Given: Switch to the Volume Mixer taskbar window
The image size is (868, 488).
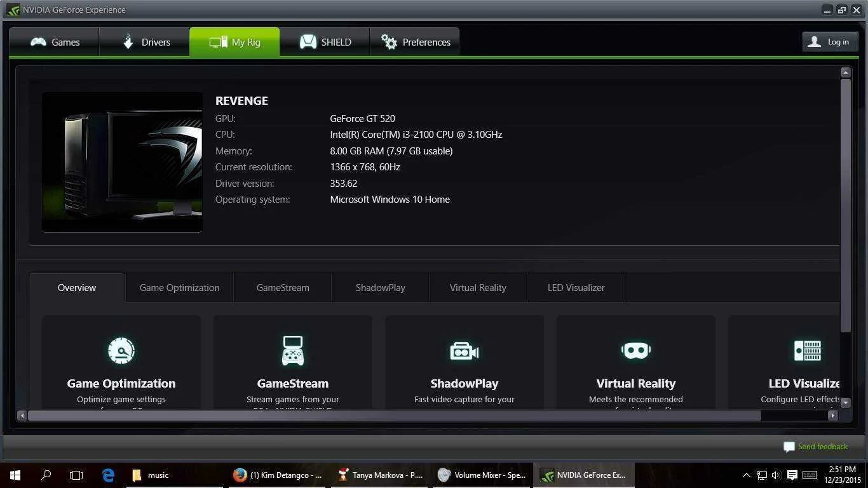Looking at the screenshot, I should point(482,475).
